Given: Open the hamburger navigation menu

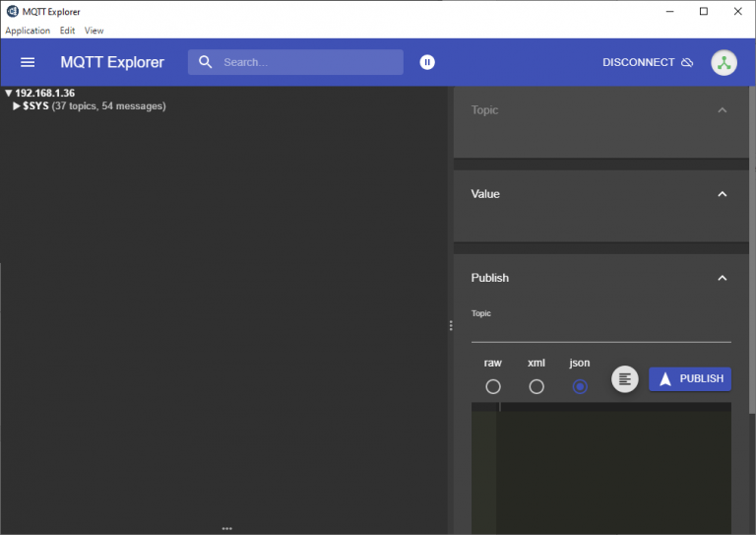Looking at the screenshot, I should pos(28,62).
